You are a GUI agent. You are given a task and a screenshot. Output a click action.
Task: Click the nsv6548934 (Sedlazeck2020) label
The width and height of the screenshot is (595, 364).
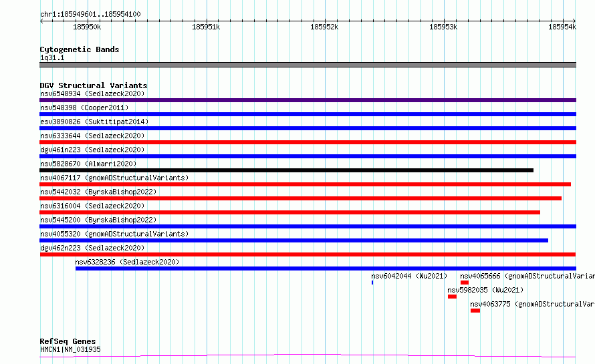click(x=92, y=94)
